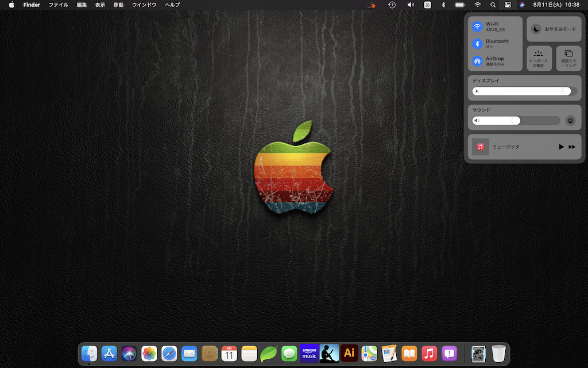The height and width of the screenshot is (368, 588).
Task: Launch the Music app from the Dock
Action: click(429, 354)
